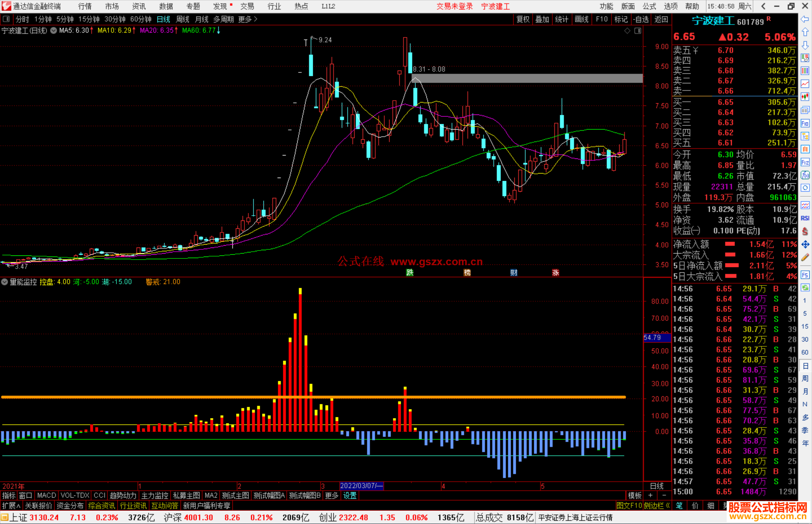The image size is (812, 524).
Task: Click the plus zoom-in button near 模板
Action: (650, 496)
